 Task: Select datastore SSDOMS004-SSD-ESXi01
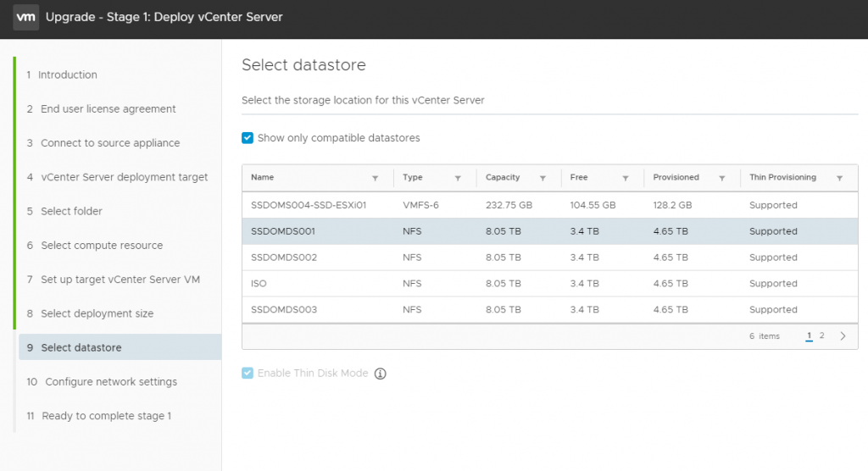tap(549, 205)
